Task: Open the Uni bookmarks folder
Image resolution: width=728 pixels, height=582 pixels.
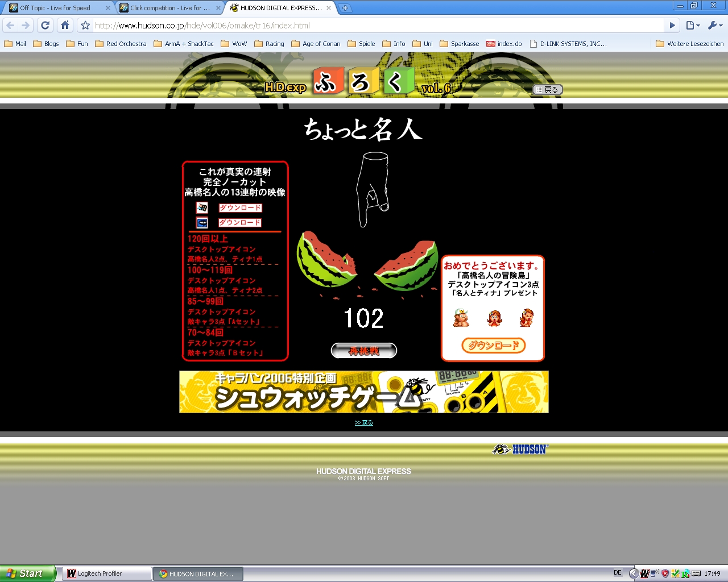Action: (423, 44)
